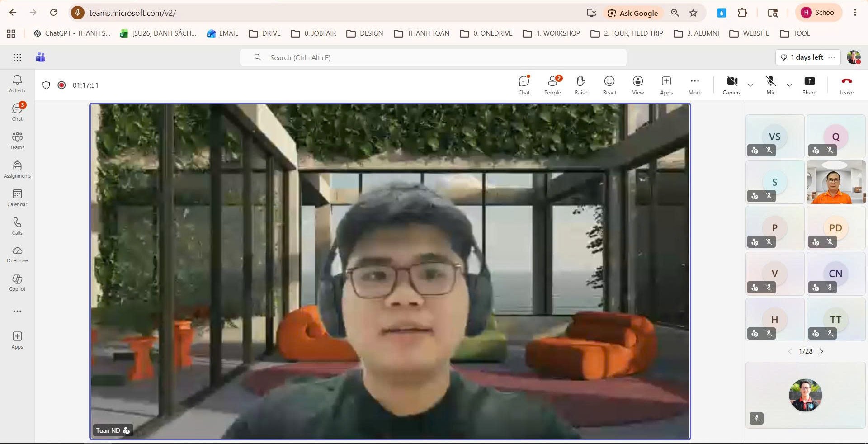Turn on the Camera
This screenshot has width=868, height=444.
(x=732, y=85)
